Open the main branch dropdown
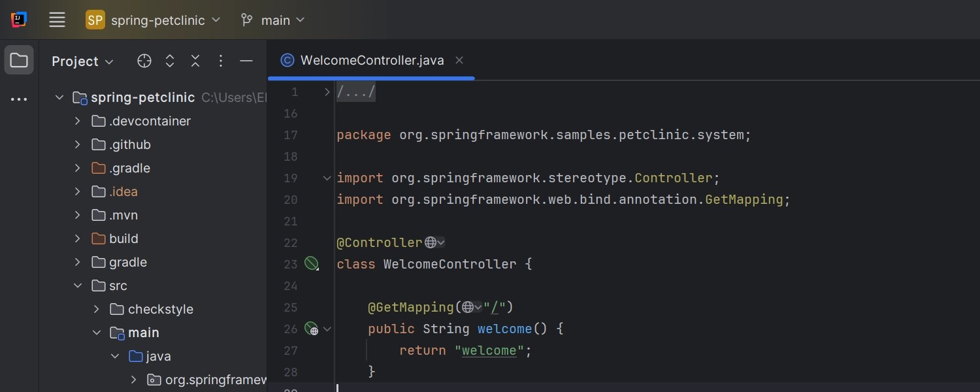This screenshot has height=392, width=980. tap(273, 20)
